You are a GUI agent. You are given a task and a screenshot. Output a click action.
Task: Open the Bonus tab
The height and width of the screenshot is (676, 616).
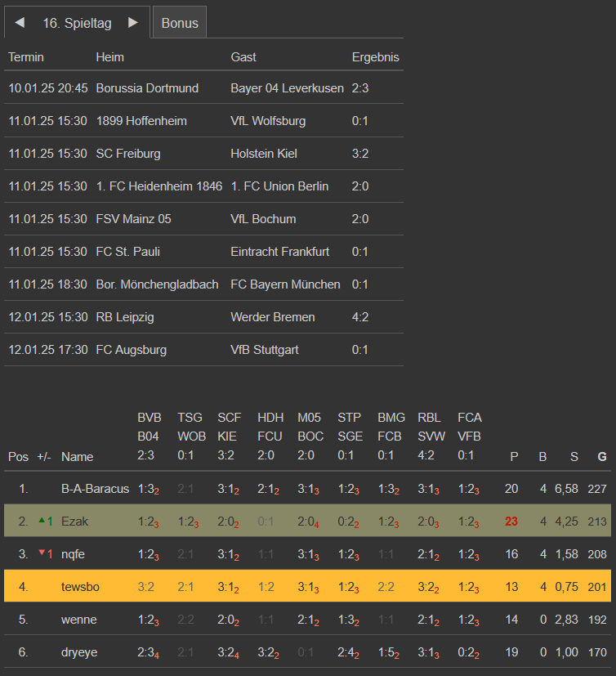tap(180, 23)
